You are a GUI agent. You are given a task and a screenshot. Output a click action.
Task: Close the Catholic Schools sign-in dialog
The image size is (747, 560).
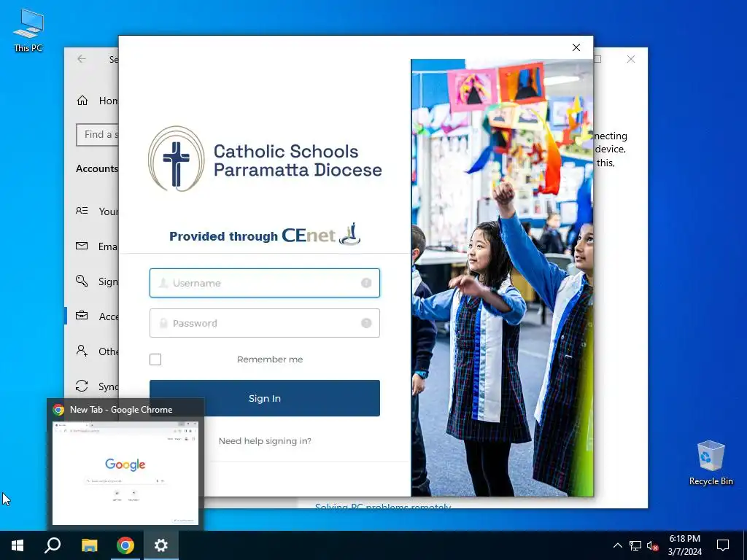coord(576,47)
